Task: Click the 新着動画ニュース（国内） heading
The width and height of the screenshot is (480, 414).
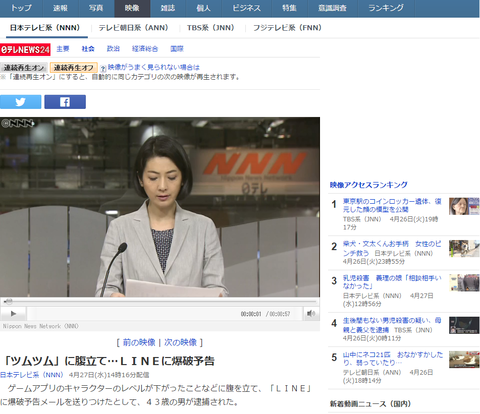Action: coord(370,404)
